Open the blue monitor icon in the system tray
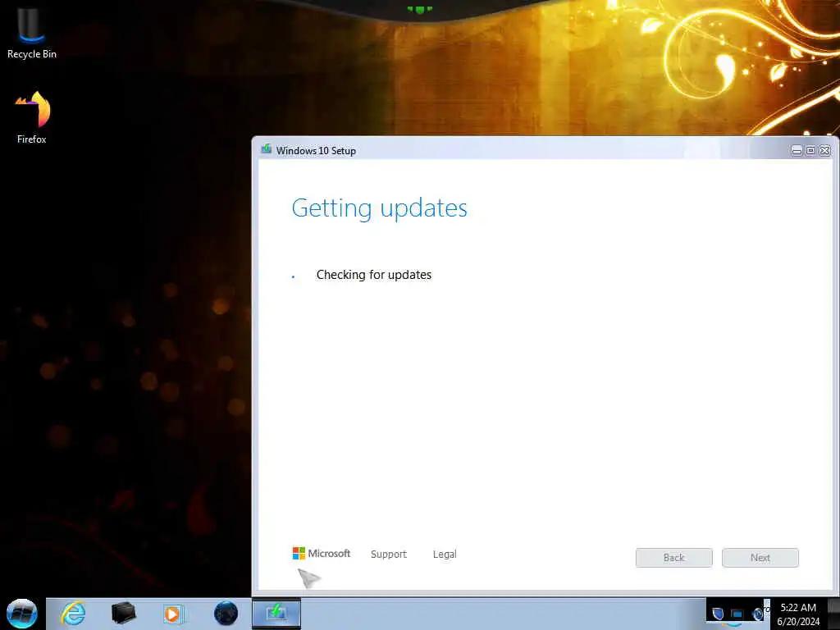The image size is (840, 630). [x=737, y=614]
